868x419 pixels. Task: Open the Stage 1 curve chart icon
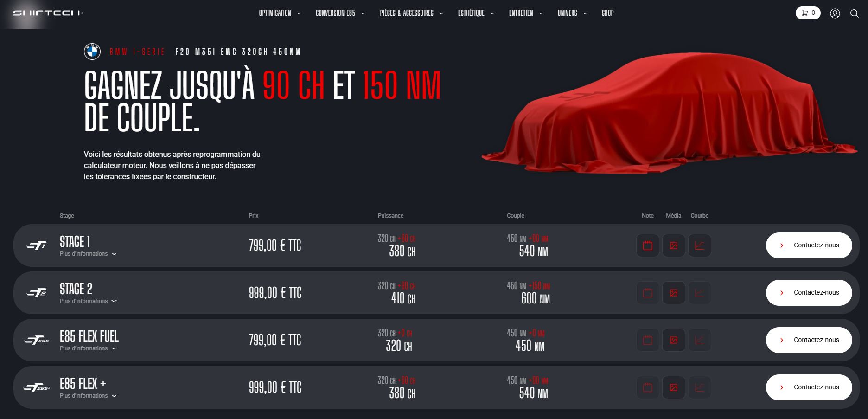700,245
